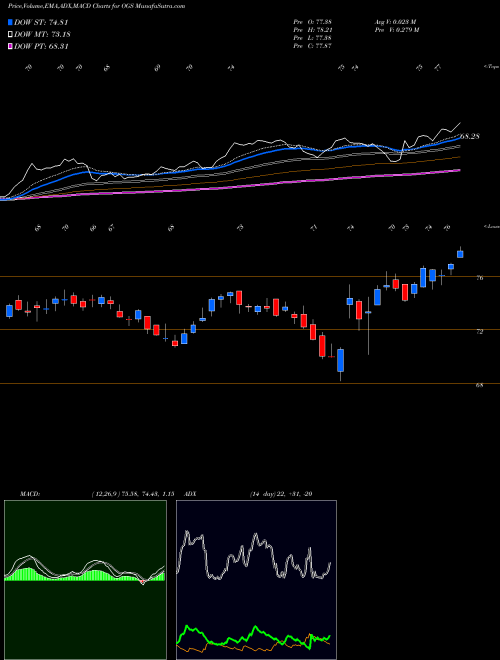
Task: Click the magenta DOW PT legend swatch
Action: click(10, 46)
